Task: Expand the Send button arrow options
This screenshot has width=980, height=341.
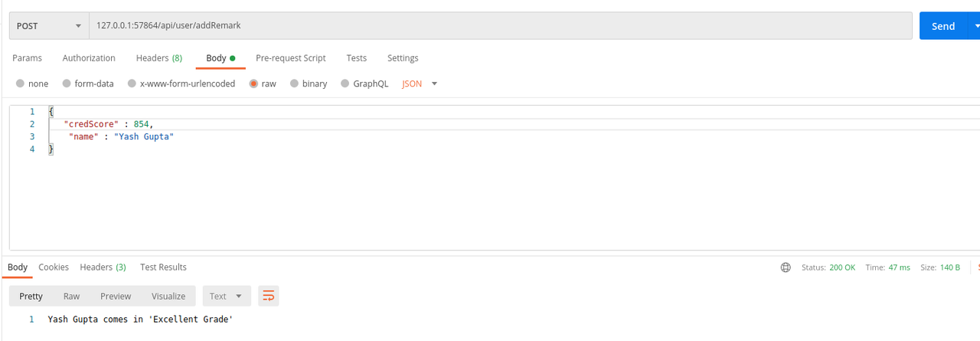Action: [975, 26]
